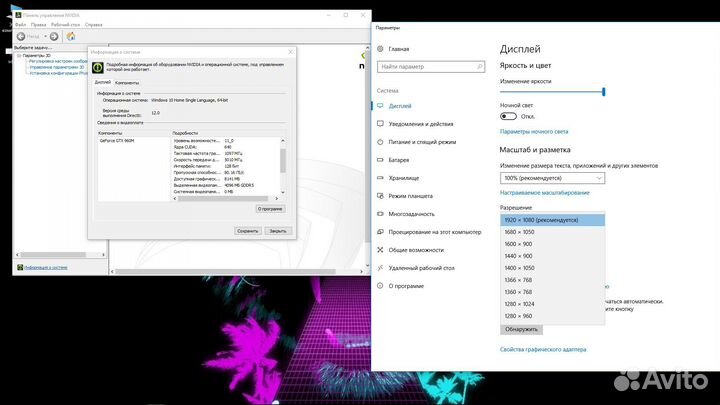720x405 pixels.
Task: Click the Дисплей monitor icon in sidebar
Action: tap(380, 105)
